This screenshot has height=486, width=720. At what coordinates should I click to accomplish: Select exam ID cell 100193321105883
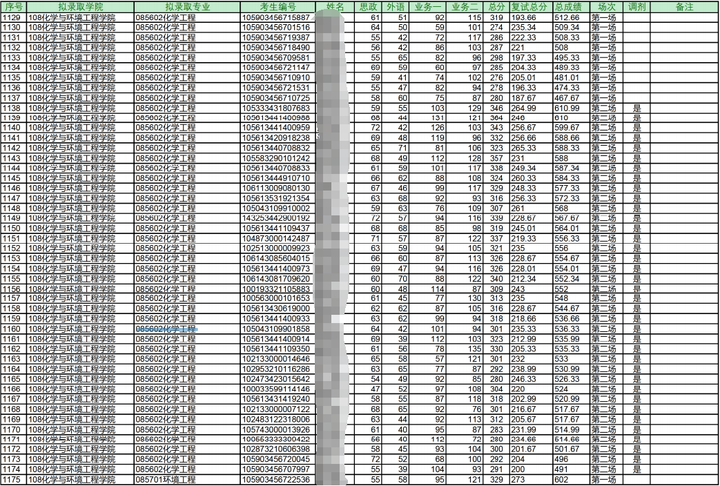pyautogui.click(x=278, y=288)
